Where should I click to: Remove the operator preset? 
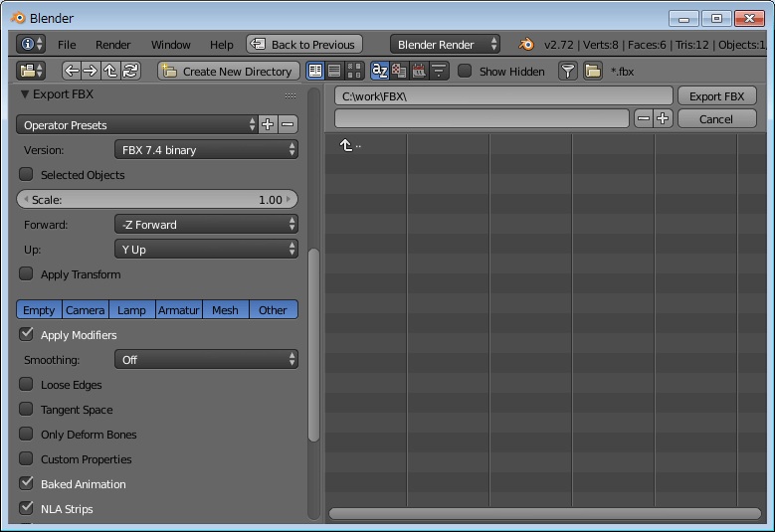tap(288, 124)
